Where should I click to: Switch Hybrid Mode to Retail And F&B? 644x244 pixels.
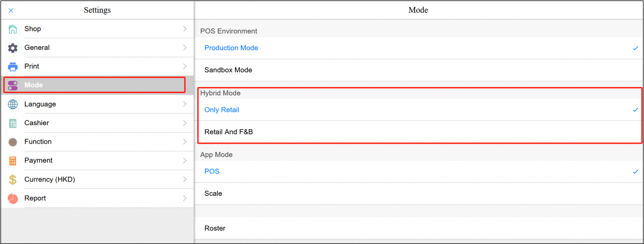(x=229, y=132)
